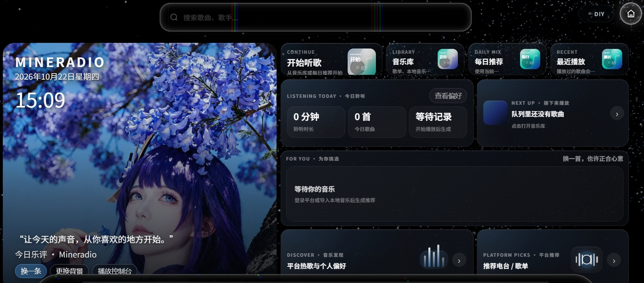Image resolution: width=644 pixels, height=283 pixels.
Task: Click the search magnifier icon
Action: click(174, 17)
